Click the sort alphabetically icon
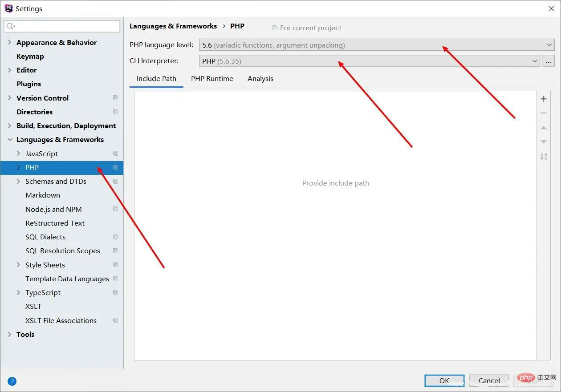Viewport: 561px width, 392px height. [543, 157]
